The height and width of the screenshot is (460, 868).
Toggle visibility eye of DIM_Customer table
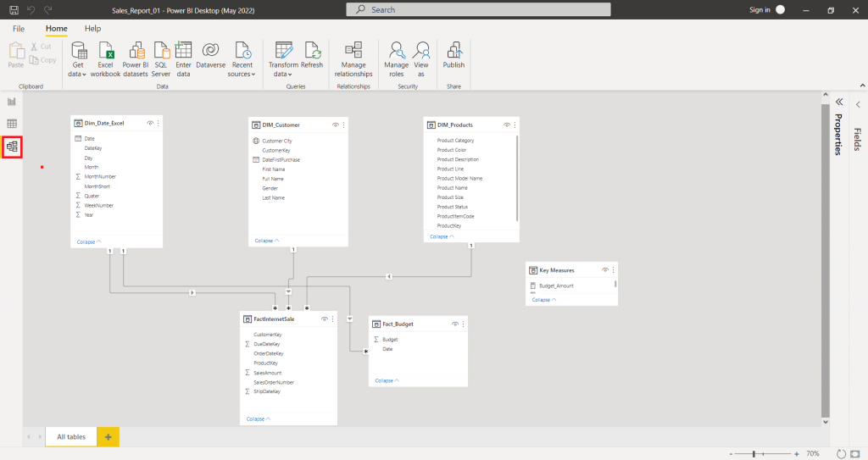tap(335, 125)
